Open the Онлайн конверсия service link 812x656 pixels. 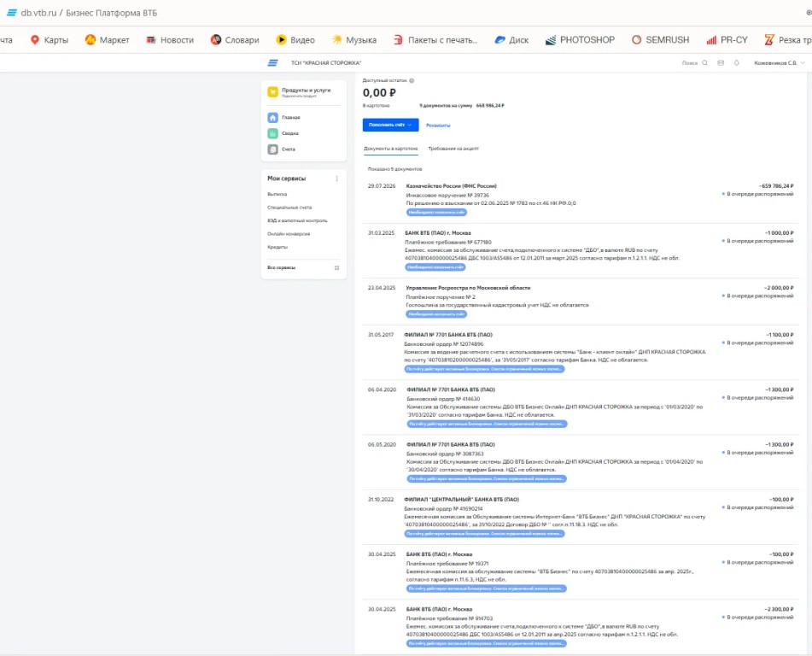point(289,234)
